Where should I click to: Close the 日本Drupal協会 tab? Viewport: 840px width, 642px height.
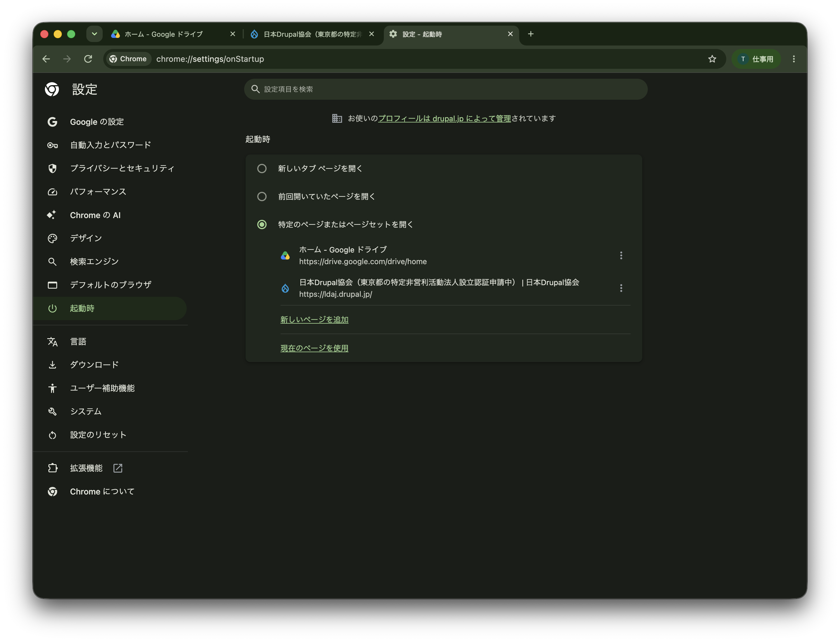tap(371, 34)
